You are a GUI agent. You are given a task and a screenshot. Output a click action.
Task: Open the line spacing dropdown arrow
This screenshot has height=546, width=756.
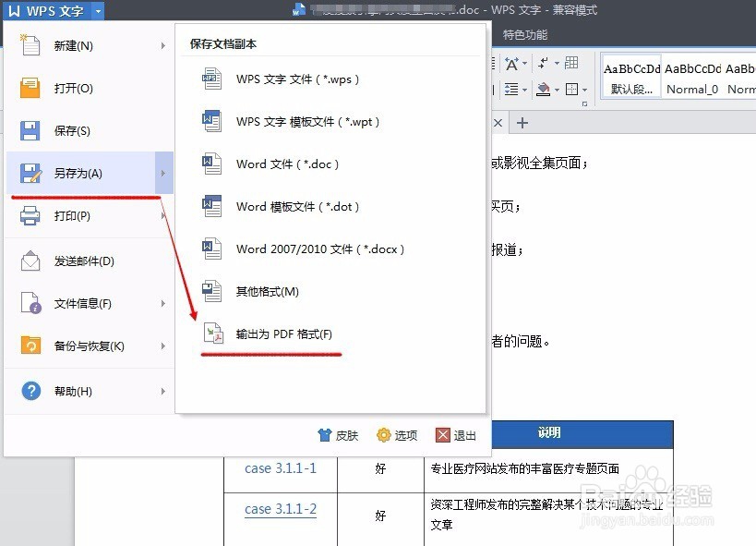(524, 90)
